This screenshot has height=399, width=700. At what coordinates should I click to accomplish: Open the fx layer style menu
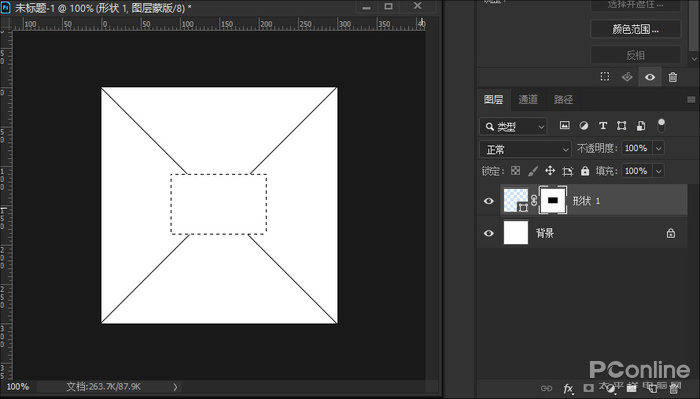click(x=568, y=388)
